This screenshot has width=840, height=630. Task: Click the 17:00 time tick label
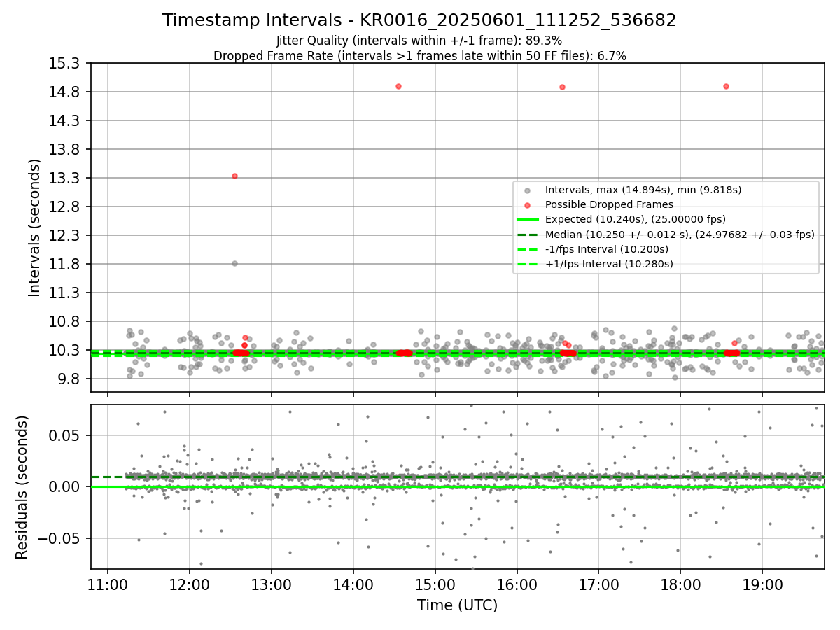pyautogui.click(x=598, y=584)
